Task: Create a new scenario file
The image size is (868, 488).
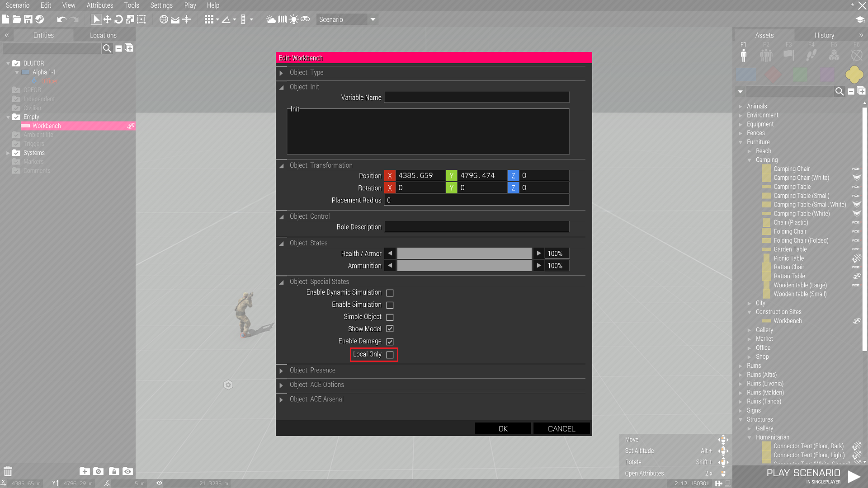Action: pos(6,19)
